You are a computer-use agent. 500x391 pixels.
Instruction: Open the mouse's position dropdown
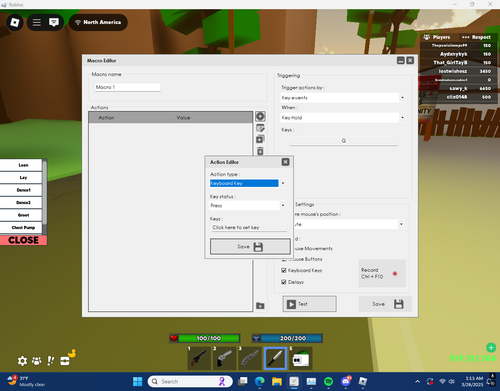click(x=401, y=224)
